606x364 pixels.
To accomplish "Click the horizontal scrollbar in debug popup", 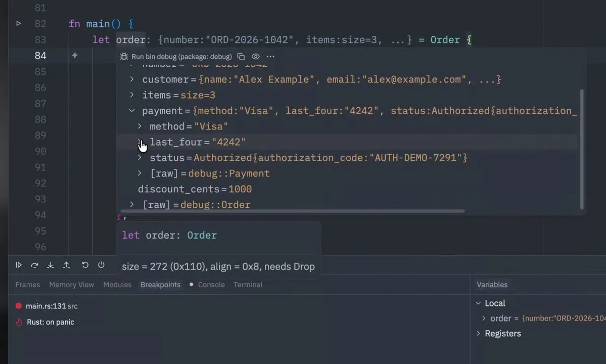I will (x=293, y=211).
